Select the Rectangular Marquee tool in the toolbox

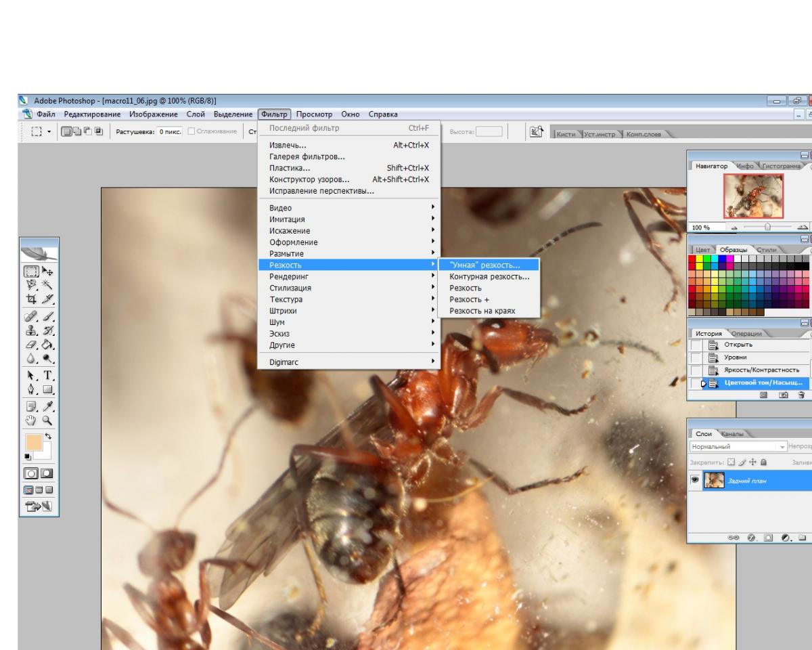(31, 272)
